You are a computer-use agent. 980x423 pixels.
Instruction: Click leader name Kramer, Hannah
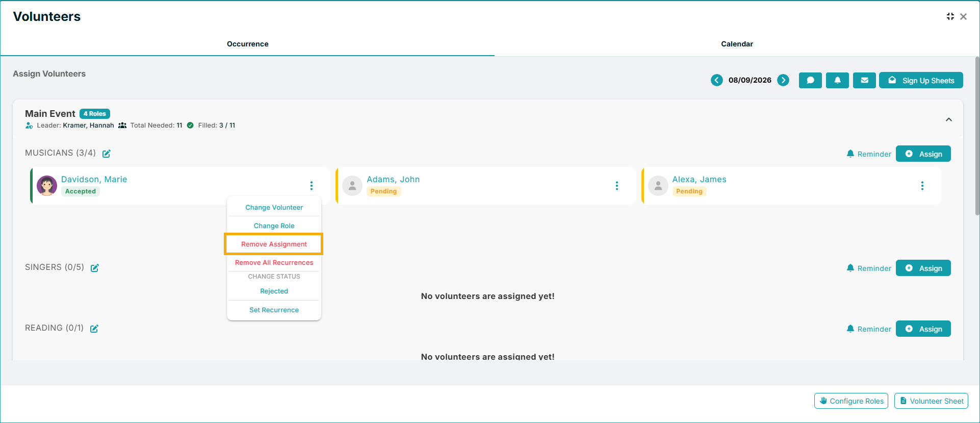tap(88, 126)
